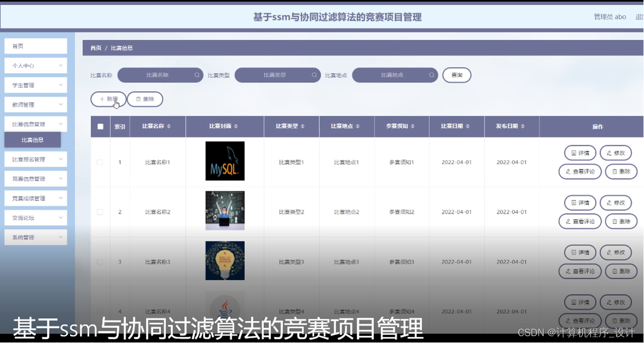Screen dimensions: 644x343
Task: Expand 交流论坛 sidebar menu
Action: tap(36, 218)
